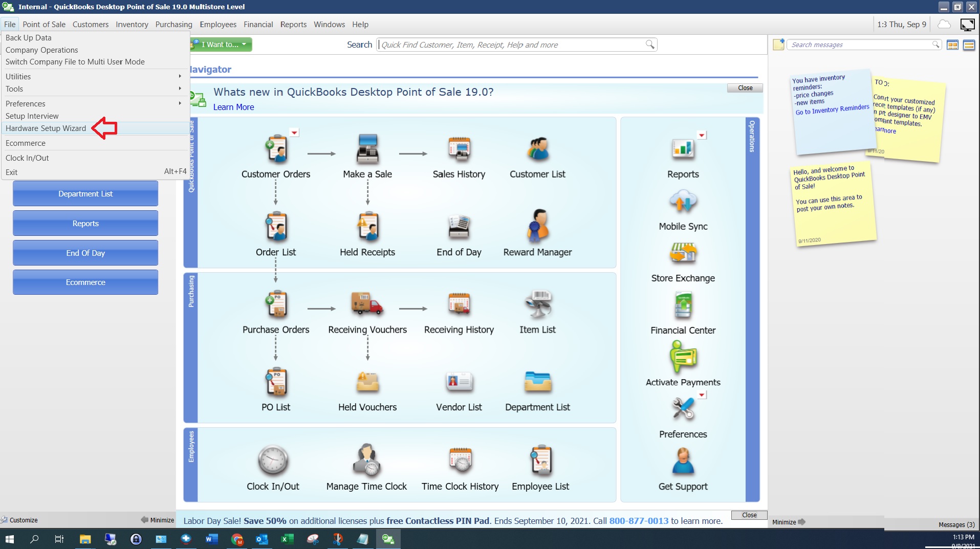Open the PO List icon
980x549 pixels.
pos(276,382)
